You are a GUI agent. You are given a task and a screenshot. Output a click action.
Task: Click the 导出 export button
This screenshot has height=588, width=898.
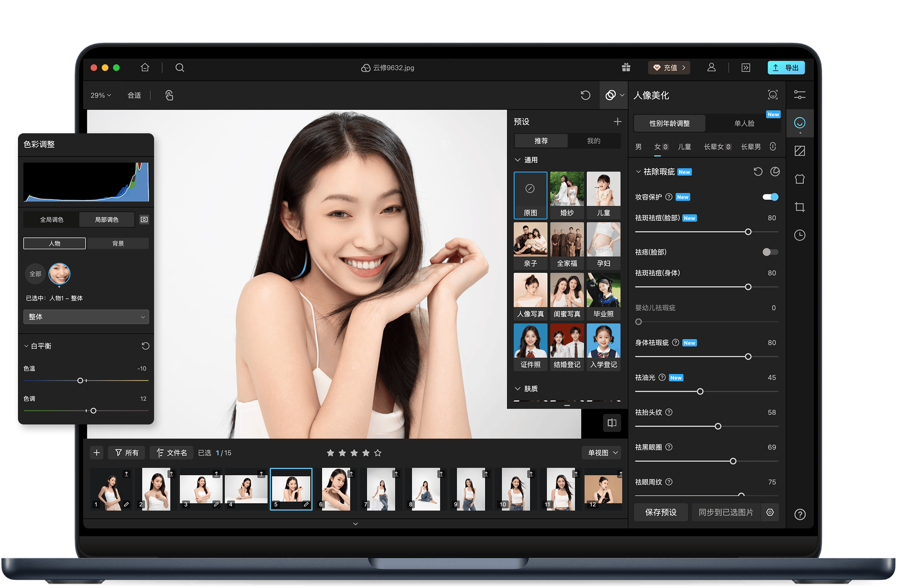[786, 68]
